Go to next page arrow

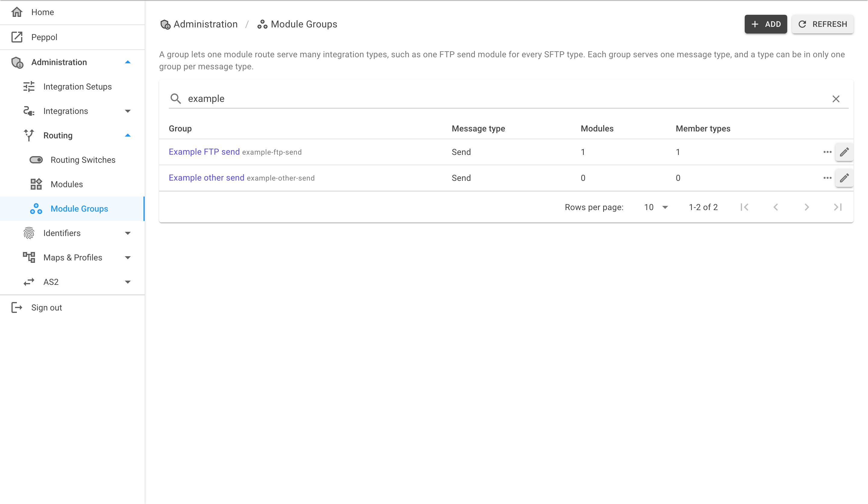(x=806, y=207)
